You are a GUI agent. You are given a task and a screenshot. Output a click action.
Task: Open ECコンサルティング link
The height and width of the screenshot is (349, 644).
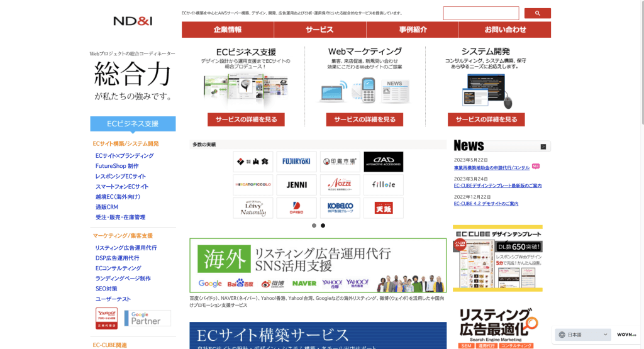[118, 268]
